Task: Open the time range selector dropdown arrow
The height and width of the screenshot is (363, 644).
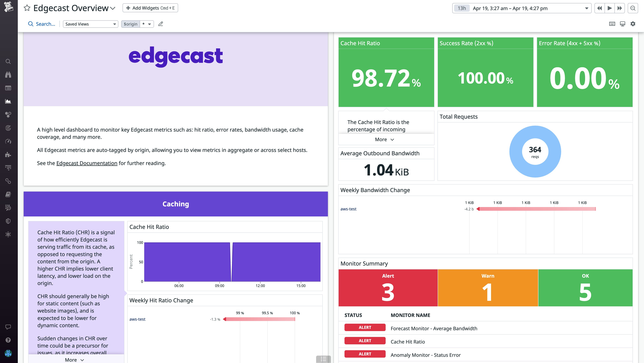Action: pyautogui.click(x=587, y=8)
